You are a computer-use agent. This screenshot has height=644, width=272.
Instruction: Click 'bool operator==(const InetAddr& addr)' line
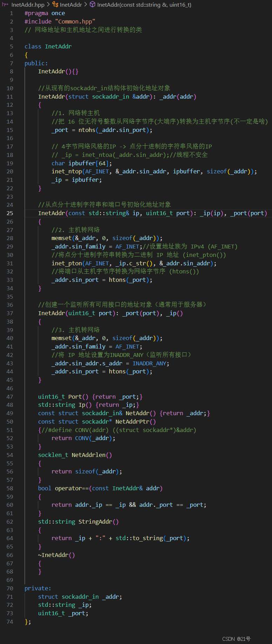click(x=100, y=488)
